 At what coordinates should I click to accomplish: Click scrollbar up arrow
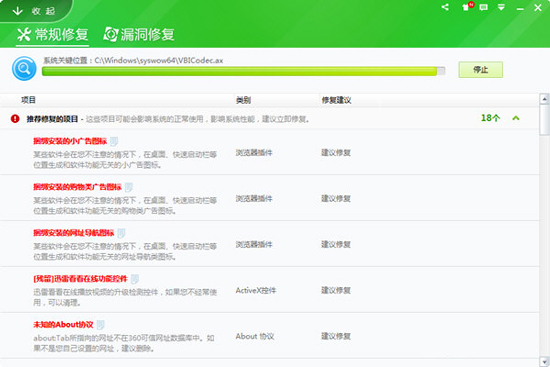pos(544,99)
